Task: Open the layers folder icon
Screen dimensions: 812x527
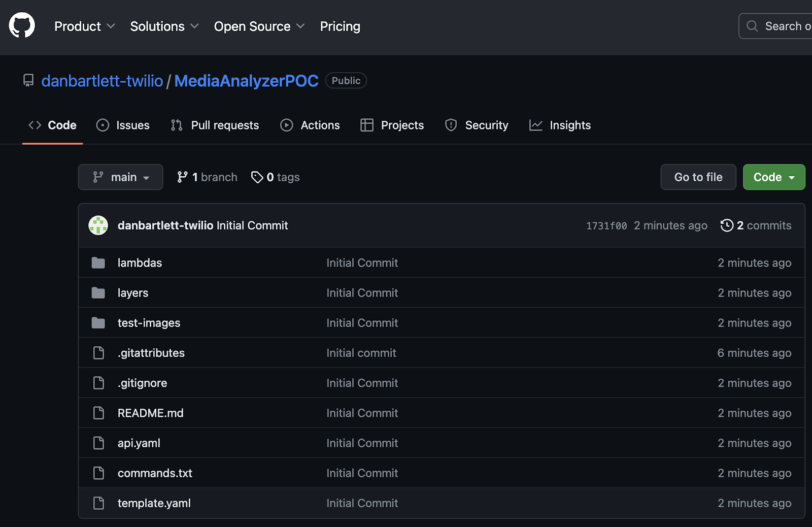Action: pos(98,293)
